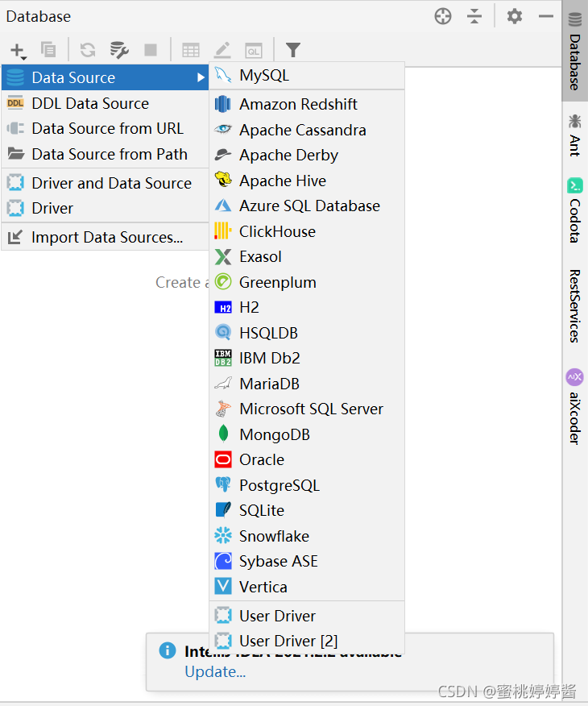Select Snowflake data source
This screenshot has width=588, height=706.
click(x=307, y=536)
